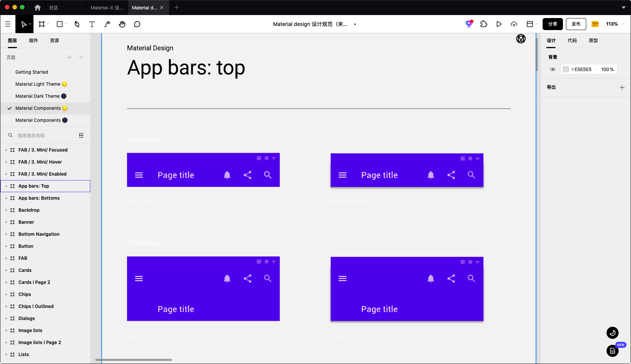
Task: Add a new page with plus icon
Action: point(69,57)
